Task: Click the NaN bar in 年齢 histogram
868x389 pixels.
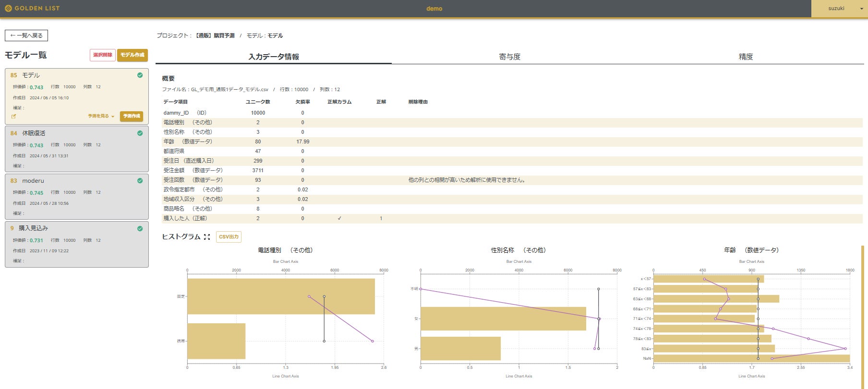Action: [x=751, y=358]
